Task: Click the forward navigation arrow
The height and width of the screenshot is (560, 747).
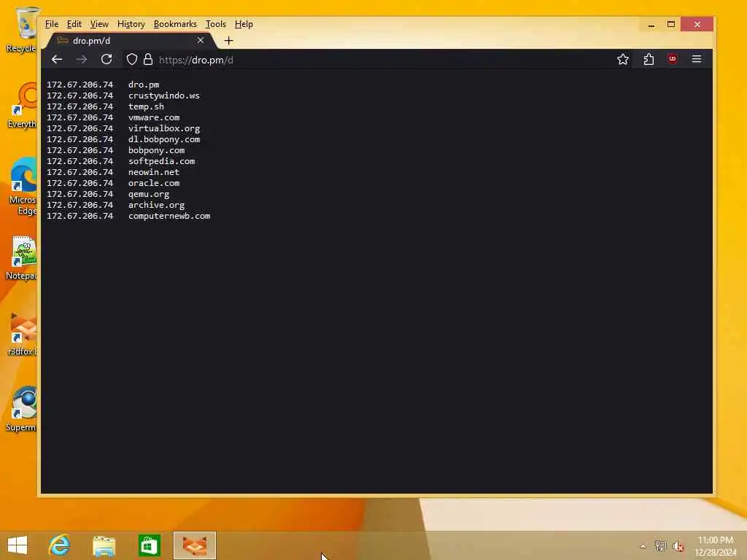Action: [82, 60]
